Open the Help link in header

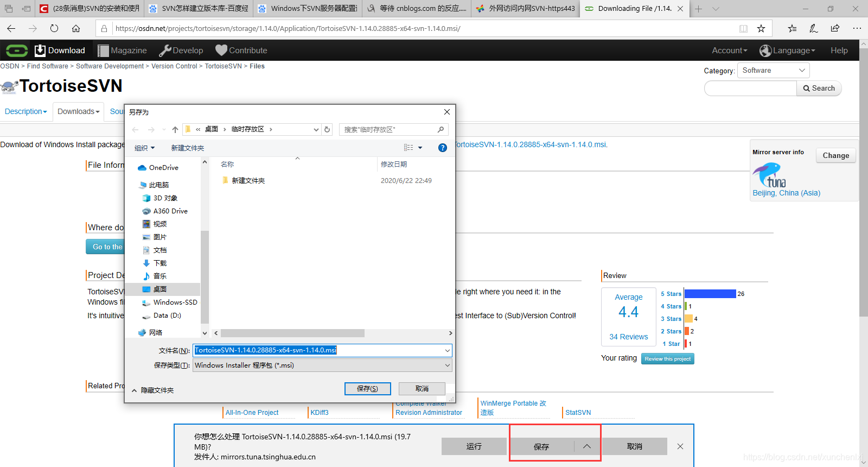pos(839,51)
